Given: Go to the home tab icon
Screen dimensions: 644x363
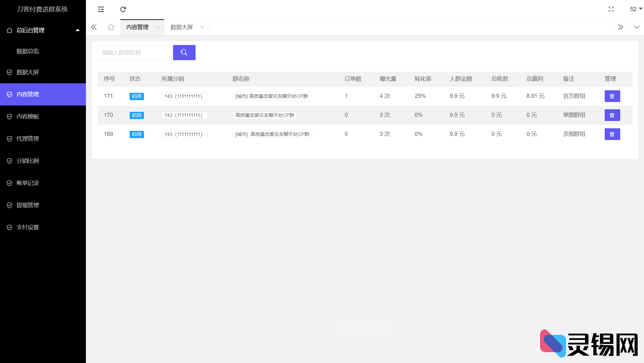Looking at the screenshot, I should pyautogui.click(x=111, y=27).
